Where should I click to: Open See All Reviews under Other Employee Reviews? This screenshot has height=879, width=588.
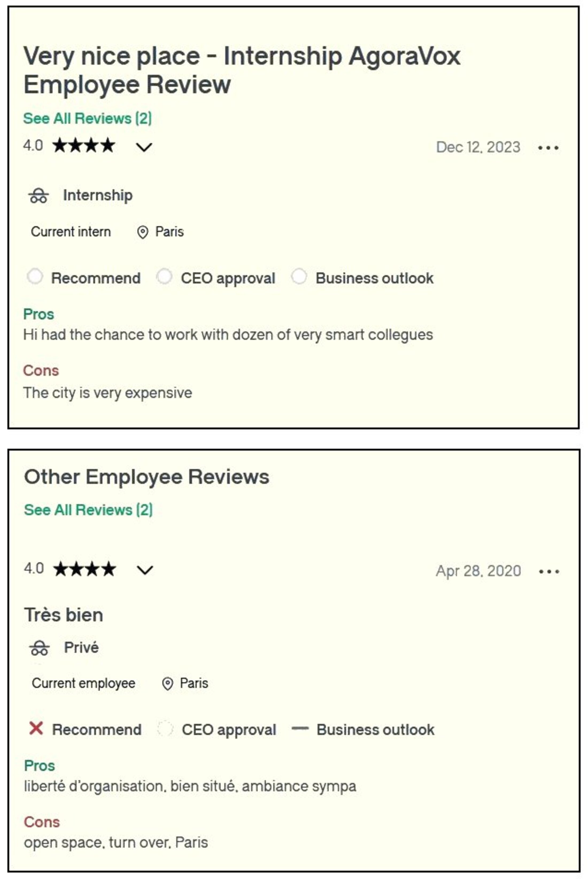[88, 510]
